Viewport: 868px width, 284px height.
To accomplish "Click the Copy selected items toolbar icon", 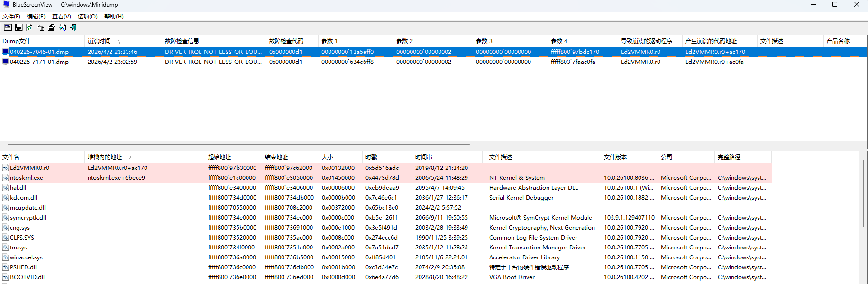I will click(x=40, y=27).
